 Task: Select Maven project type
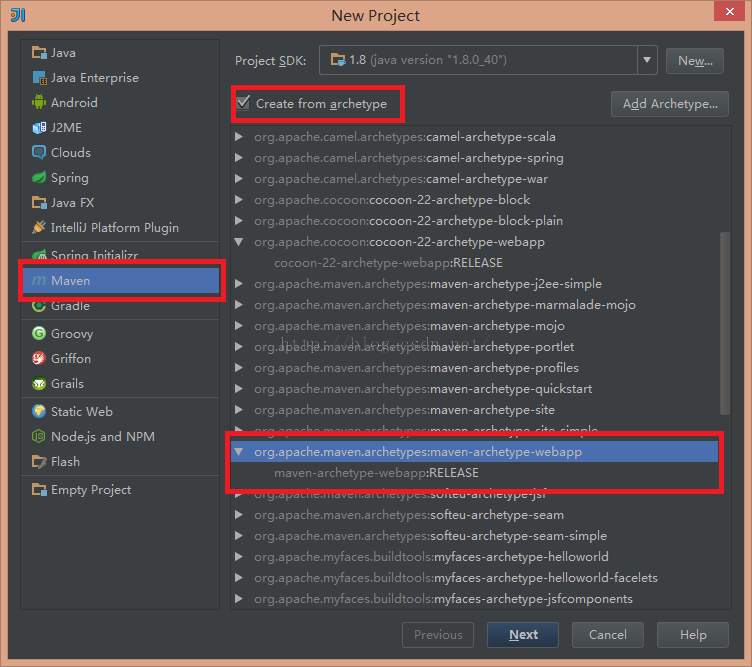pos(120,281)
